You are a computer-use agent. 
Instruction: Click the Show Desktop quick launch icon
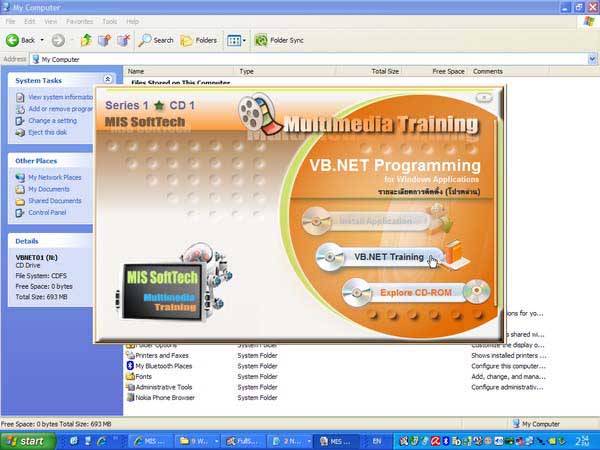tap(73, 441)
